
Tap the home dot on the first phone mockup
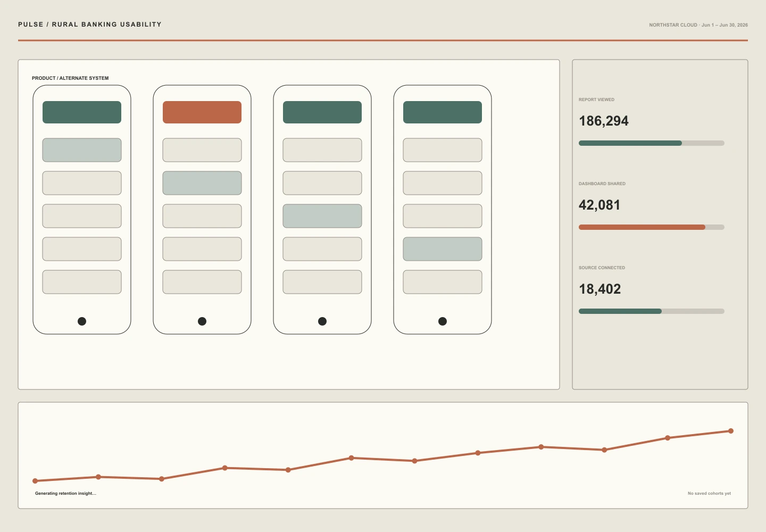tap(82, 321)
